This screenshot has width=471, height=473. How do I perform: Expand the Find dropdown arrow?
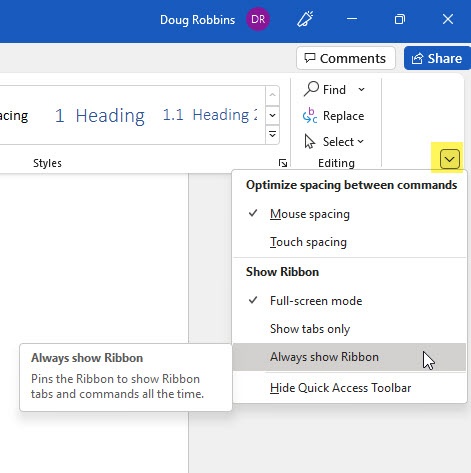tap(361, 89)
